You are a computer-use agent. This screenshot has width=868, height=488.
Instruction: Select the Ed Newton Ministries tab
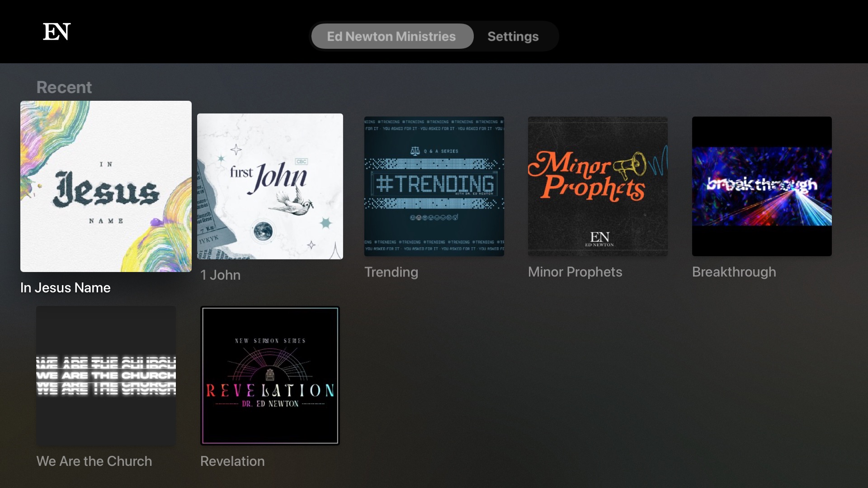pos(392,36)
